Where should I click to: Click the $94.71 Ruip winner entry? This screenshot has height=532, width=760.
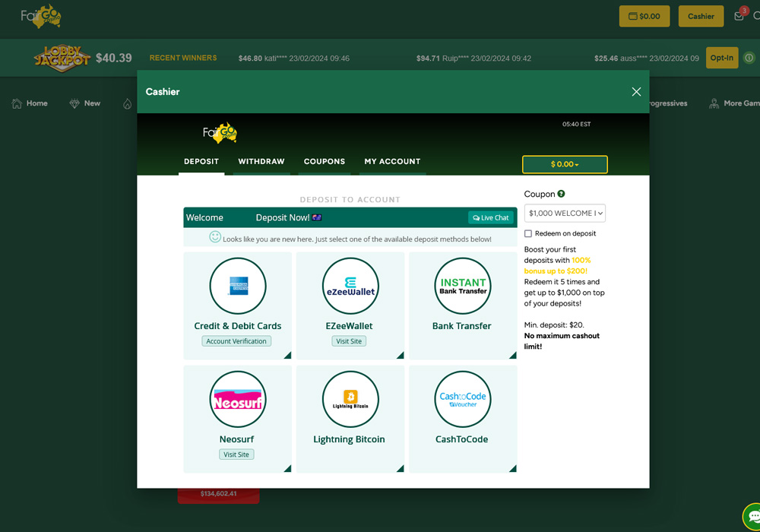click(473, 59)
